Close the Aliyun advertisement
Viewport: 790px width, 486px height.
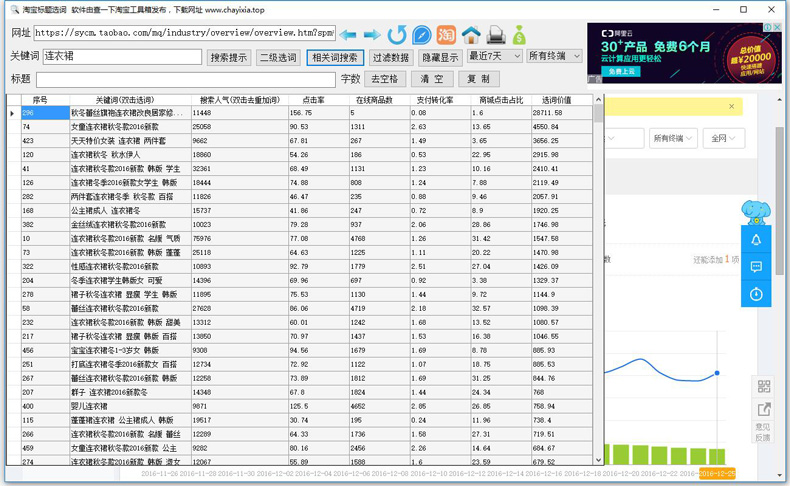pyautogui.click(x=777, y=27)
